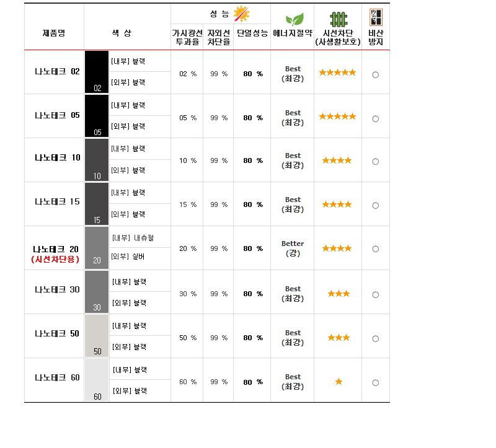Click the single star in 나노테크 60 row
This screenshot has height=448, width=496.
tap(339, 382)
